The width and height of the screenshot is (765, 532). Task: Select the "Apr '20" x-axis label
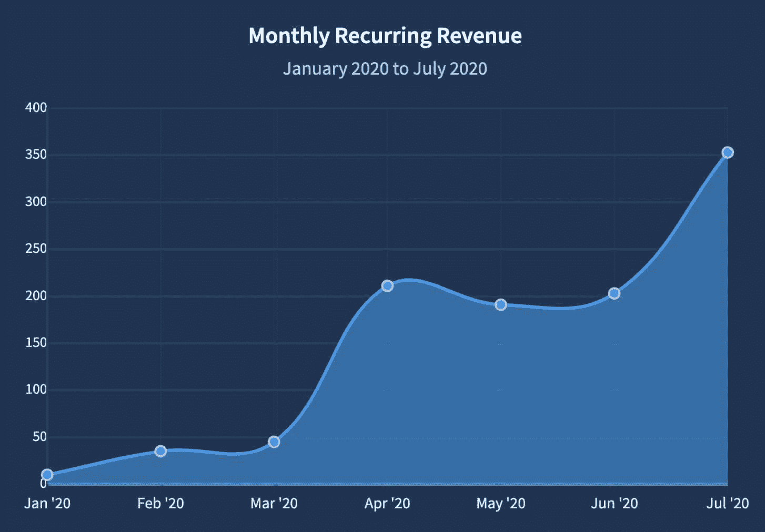(x=387, y=503)
